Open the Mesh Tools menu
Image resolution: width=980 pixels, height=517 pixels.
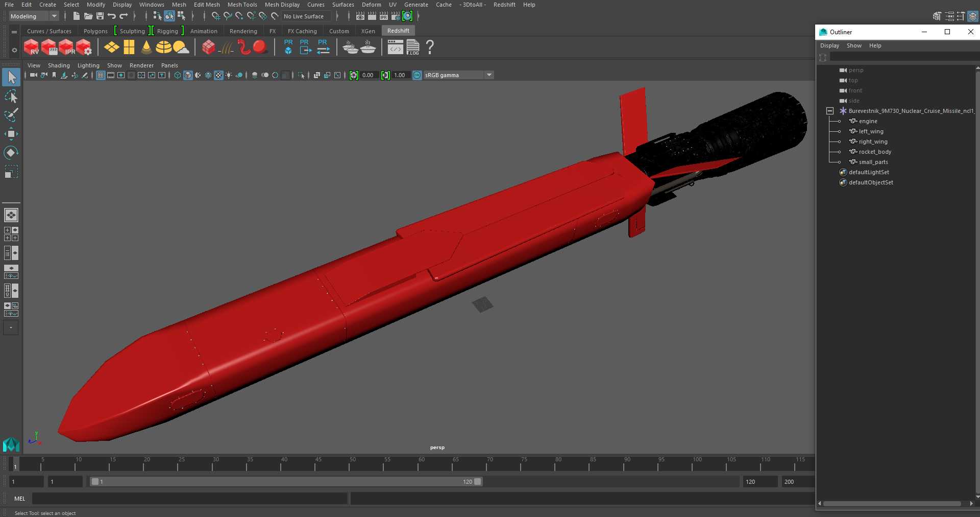242,5
